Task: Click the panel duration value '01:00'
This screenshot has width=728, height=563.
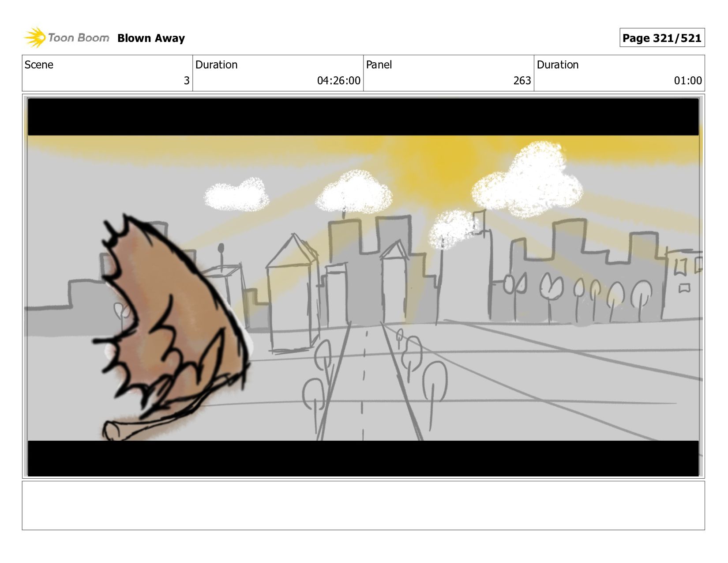Action: pos(688,81)
